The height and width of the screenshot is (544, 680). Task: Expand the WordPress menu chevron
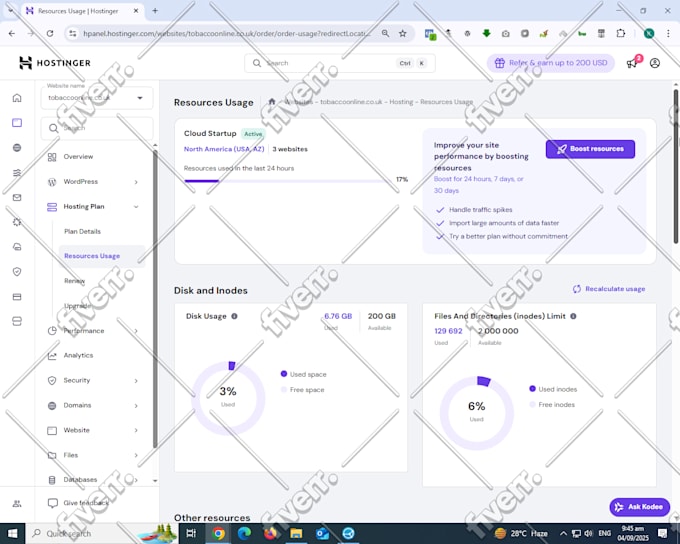point(136,182)
